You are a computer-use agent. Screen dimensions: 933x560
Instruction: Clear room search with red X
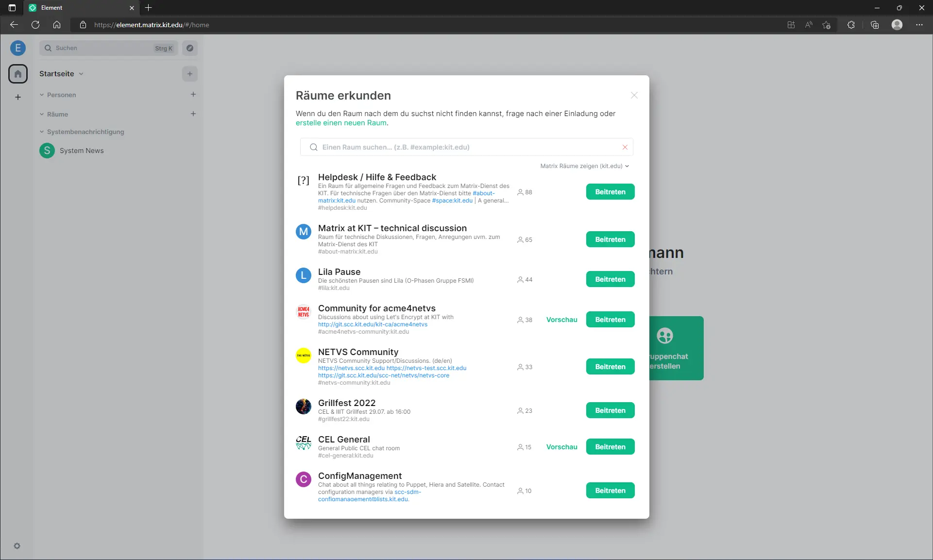point(625,147)
